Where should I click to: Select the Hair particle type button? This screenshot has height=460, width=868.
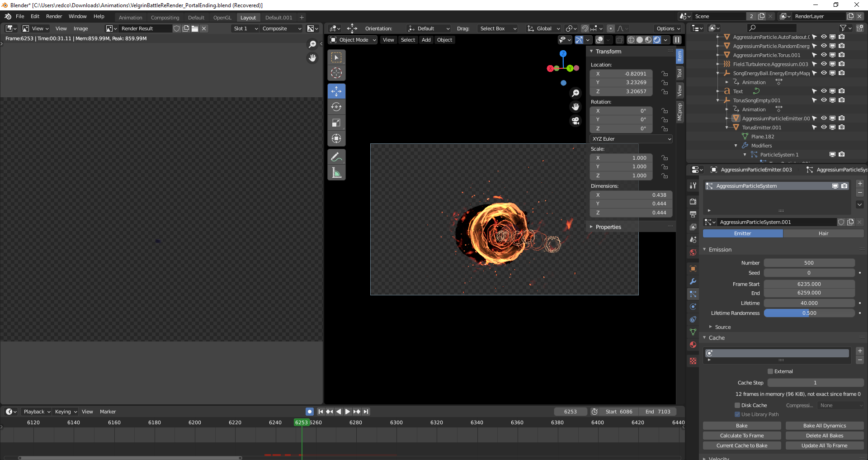823,233
